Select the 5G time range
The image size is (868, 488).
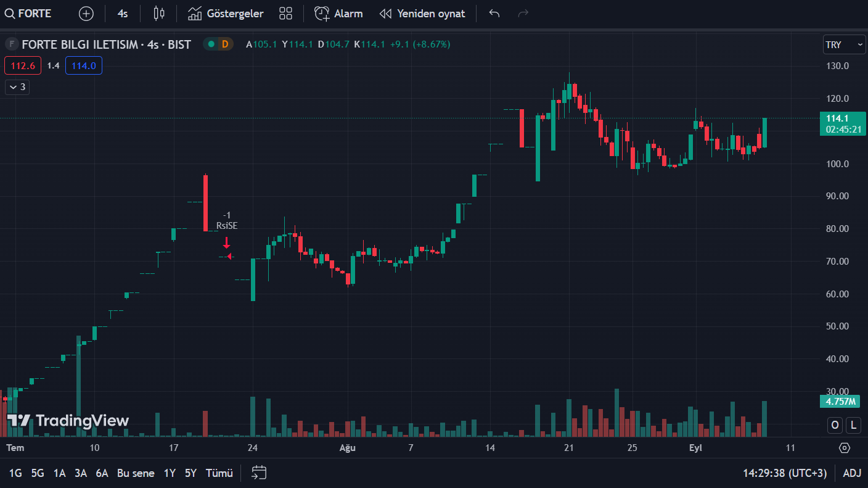click(x=38, y=473)
